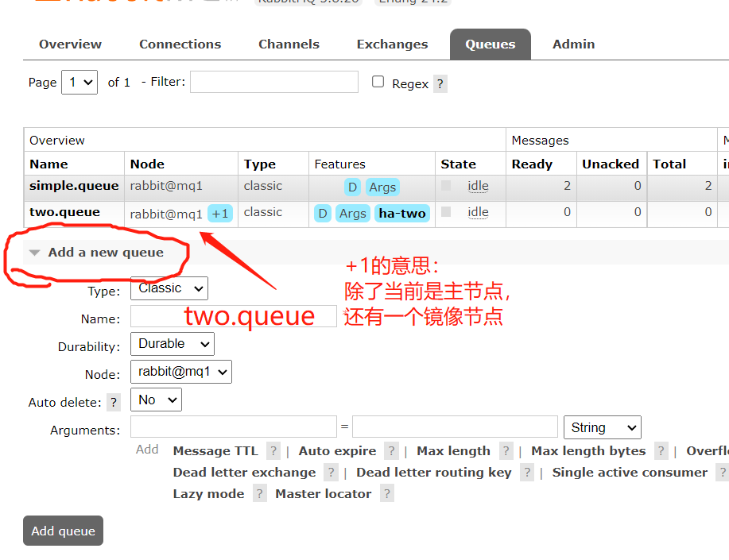Open the Page number dropdown
The image size is (729, 560).
click(79, 83)
